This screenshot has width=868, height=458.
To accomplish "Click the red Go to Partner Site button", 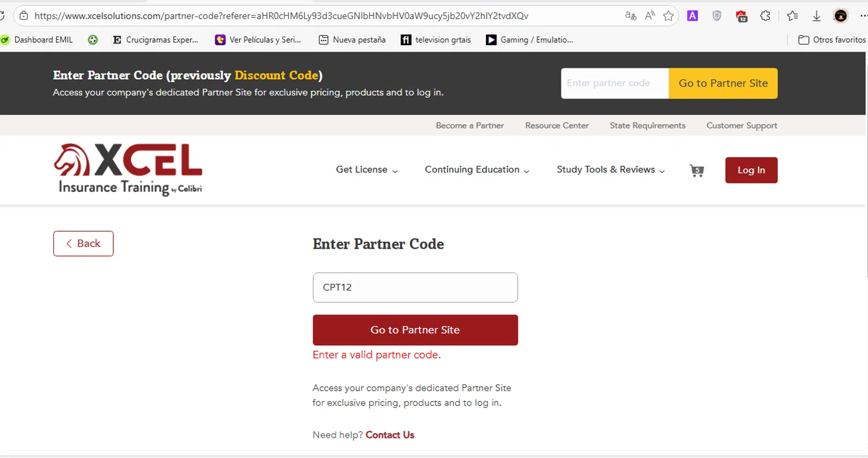I will click(x=415, y=330).
